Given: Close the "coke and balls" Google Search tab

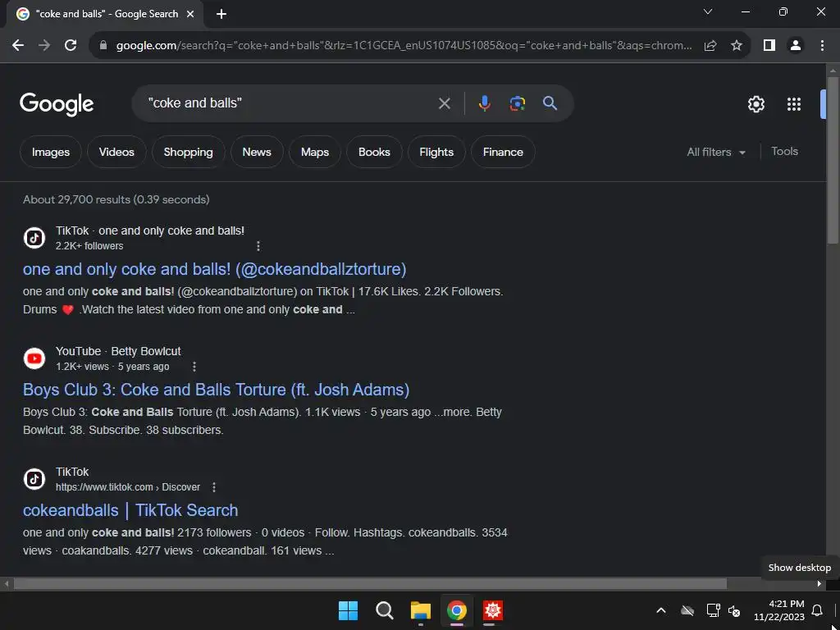Looking at the screenshot, I should 190,15.
